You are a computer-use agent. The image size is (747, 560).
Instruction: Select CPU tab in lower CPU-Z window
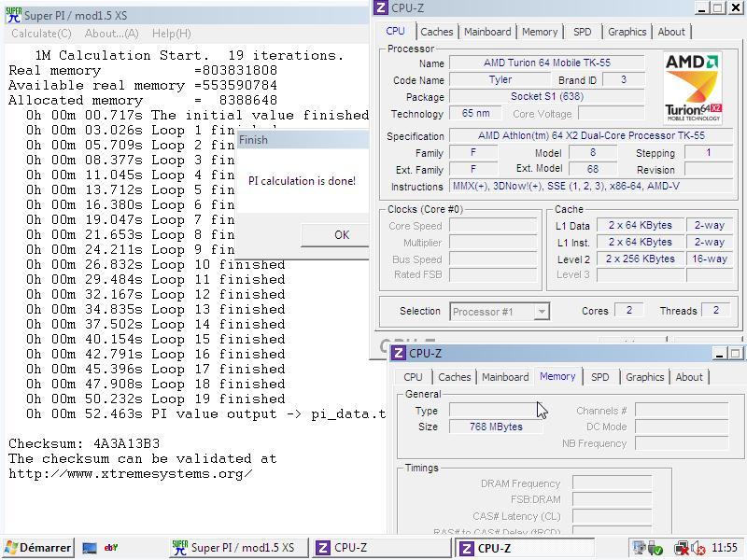pos(413,377)
